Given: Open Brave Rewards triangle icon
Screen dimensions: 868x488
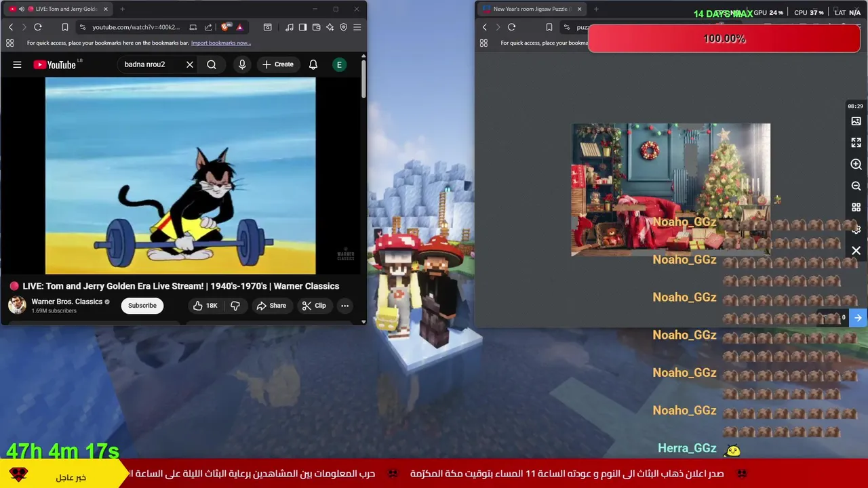Looking at the screenshot, I should click(239, 27).
